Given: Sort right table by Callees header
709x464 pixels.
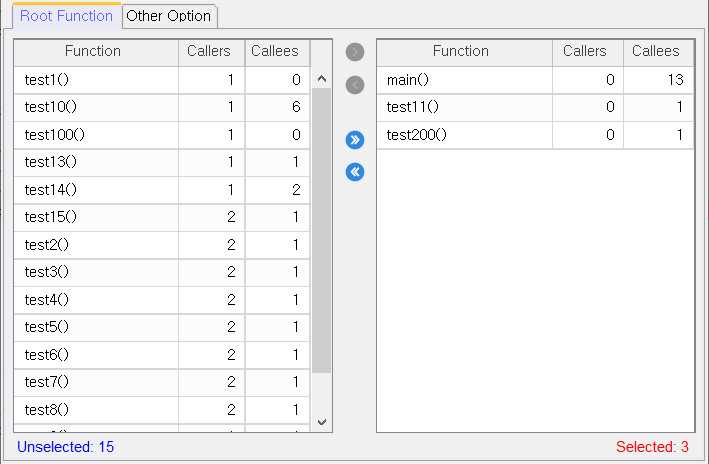Looking at the screenshot, I should coord(658,53).
